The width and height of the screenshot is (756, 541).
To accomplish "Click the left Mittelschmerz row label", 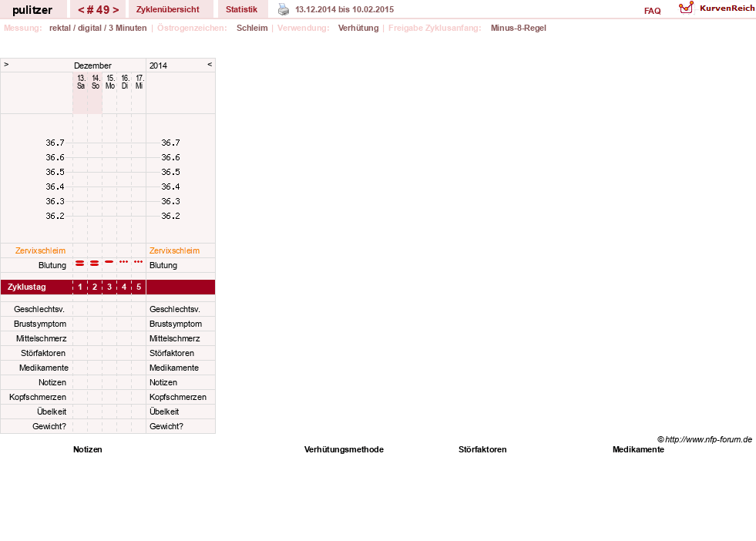I will (41, 338).
